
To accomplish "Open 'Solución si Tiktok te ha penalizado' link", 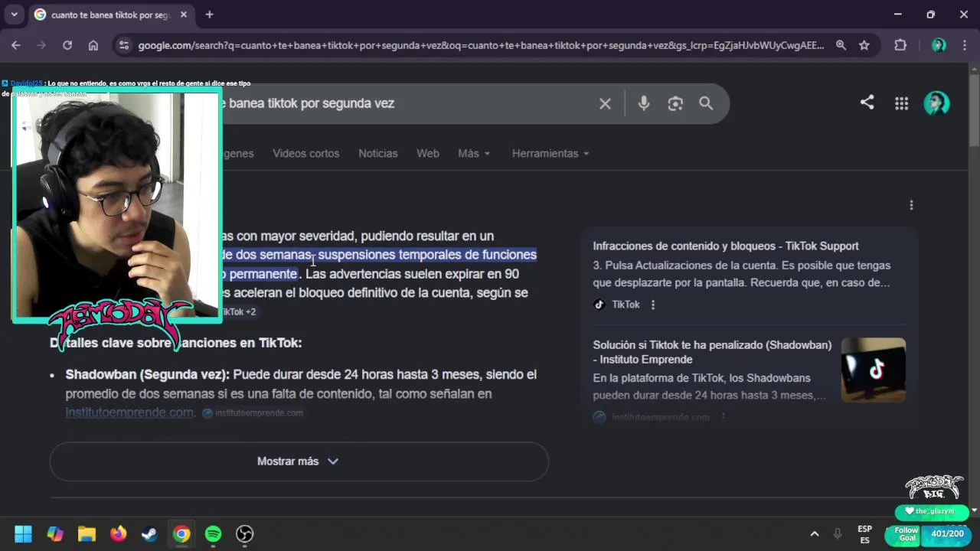I will pyautogui.click(x=712, y=352).
